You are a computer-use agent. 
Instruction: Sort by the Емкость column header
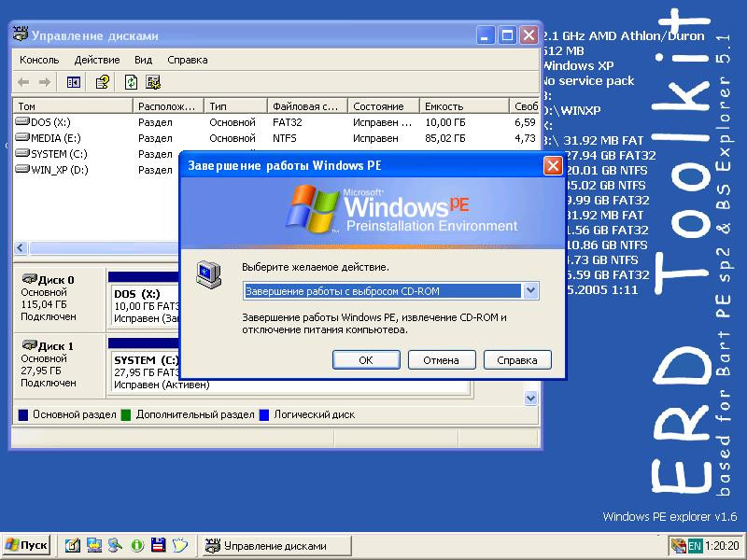point(464,106)
